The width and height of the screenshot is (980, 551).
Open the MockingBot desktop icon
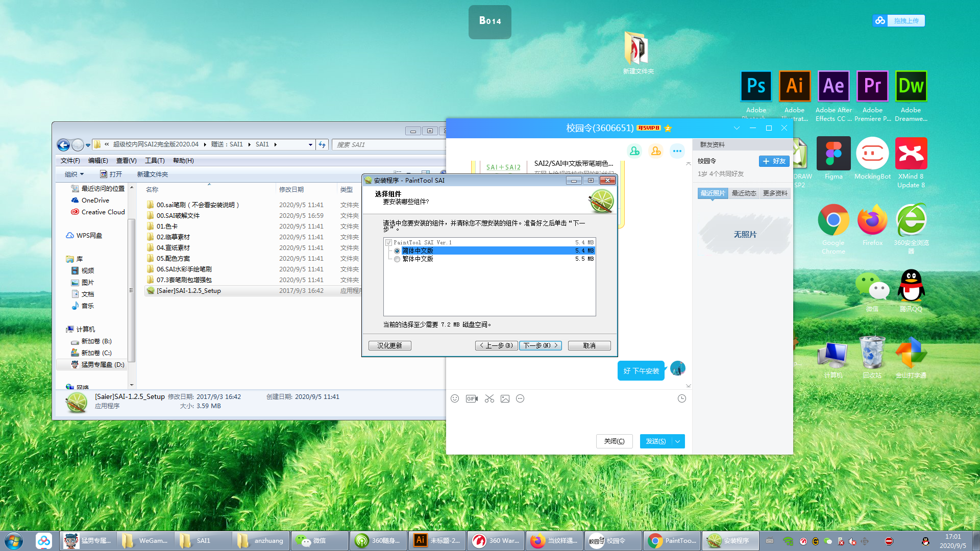pos(872,154)
